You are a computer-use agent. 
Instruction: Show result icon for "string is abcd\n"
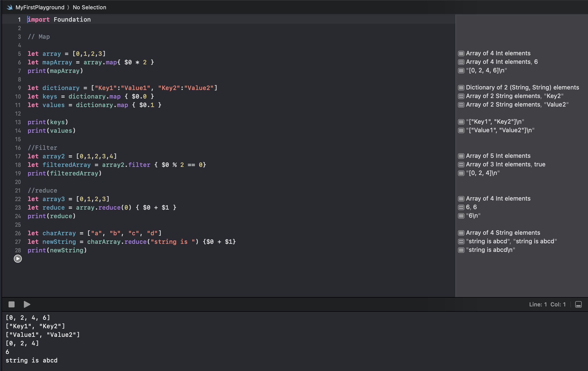click(x=461, y=250)
